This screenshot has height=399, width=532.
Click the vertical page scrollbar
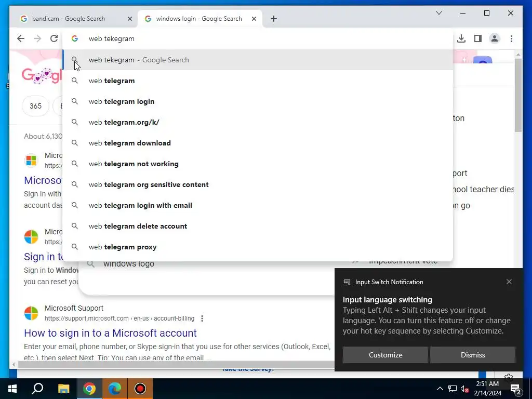(518, 96)
